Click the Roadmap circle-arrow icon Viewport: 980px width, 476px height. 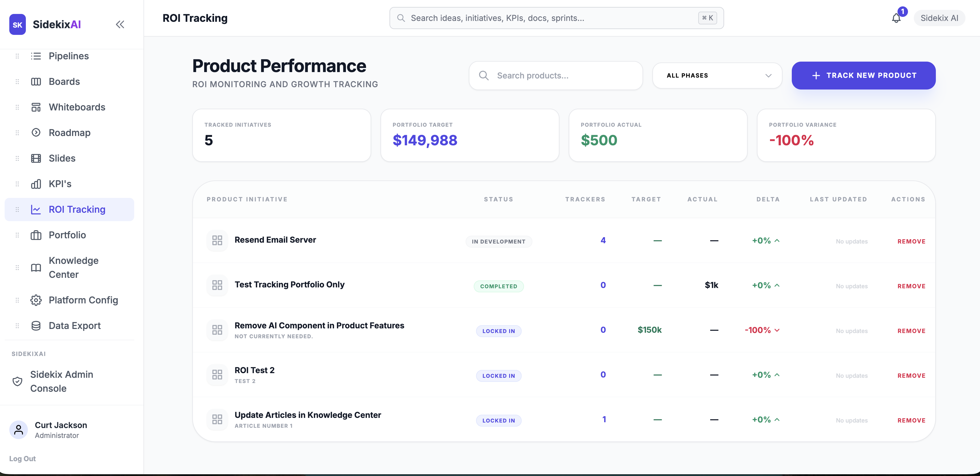[x=36, y=133]
